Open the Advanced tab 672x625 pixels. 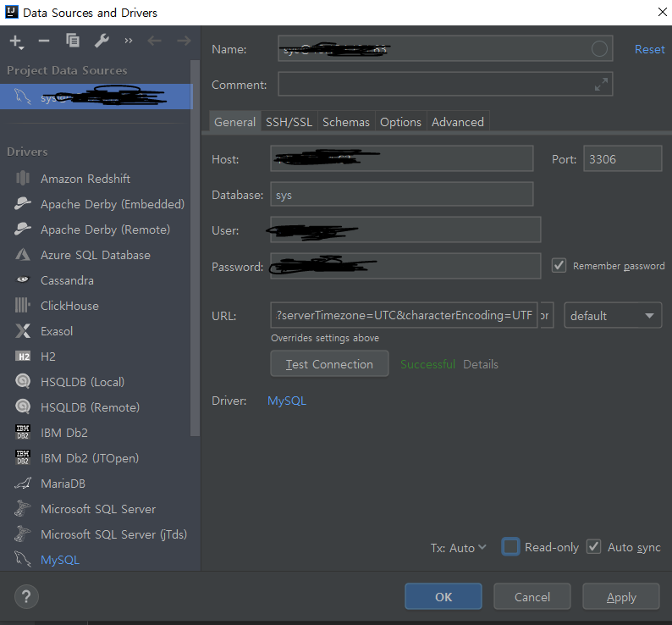[x=458, y=122]
